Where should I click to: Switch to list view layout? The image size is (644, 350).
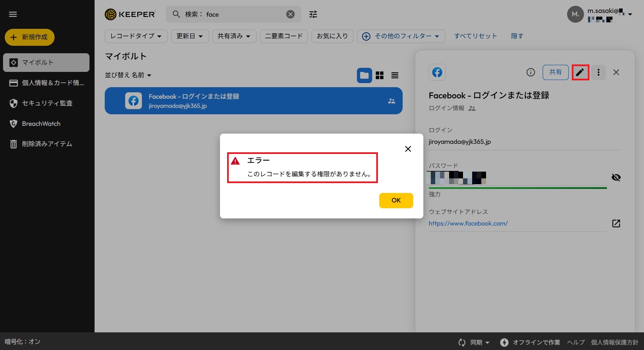click(x=395, y=75)
